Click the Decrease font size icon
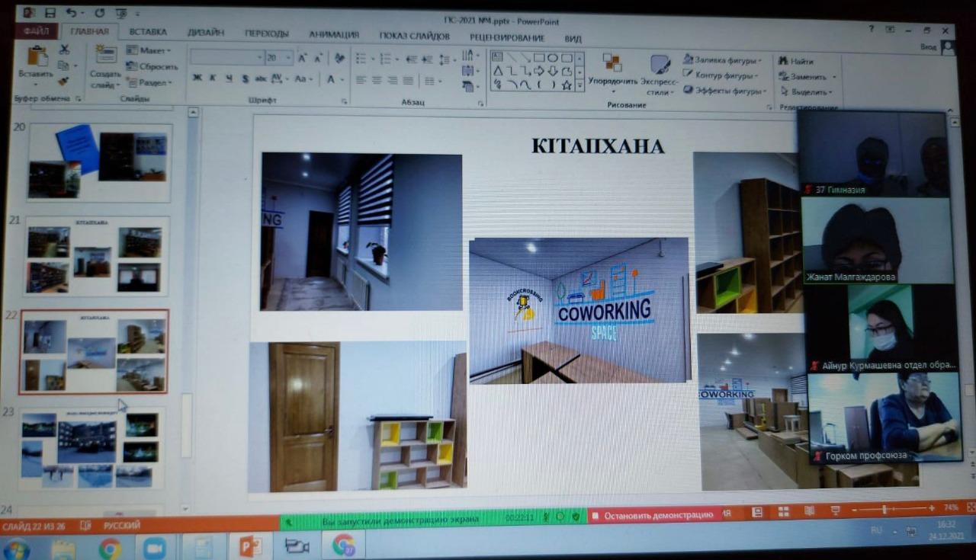 click(x=318, y=58)
